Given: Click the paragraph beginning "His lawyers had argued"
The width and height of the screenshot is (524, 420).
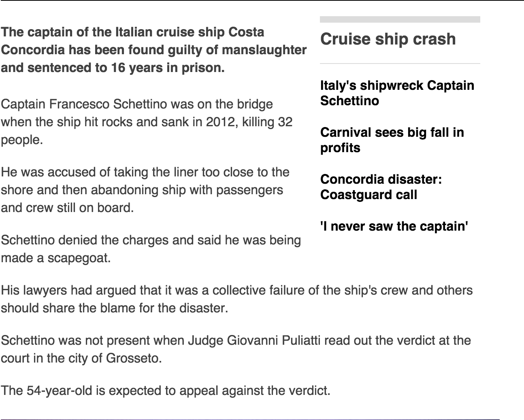Looking at the screenshot, I should (236, 299).
